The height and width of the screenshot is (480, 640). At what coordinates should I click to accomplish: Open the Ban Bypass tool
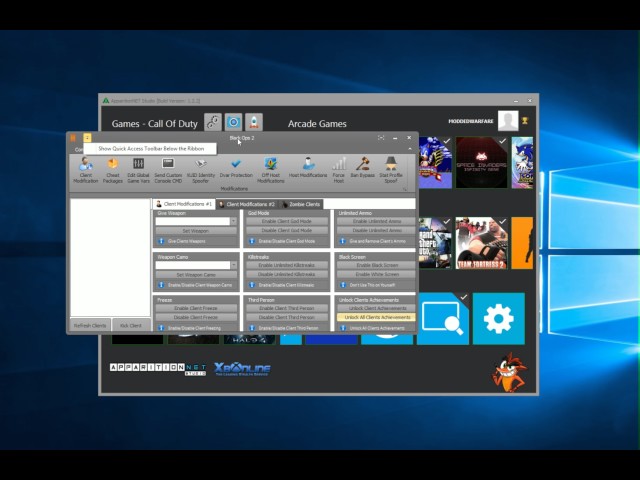coord(362,168)
